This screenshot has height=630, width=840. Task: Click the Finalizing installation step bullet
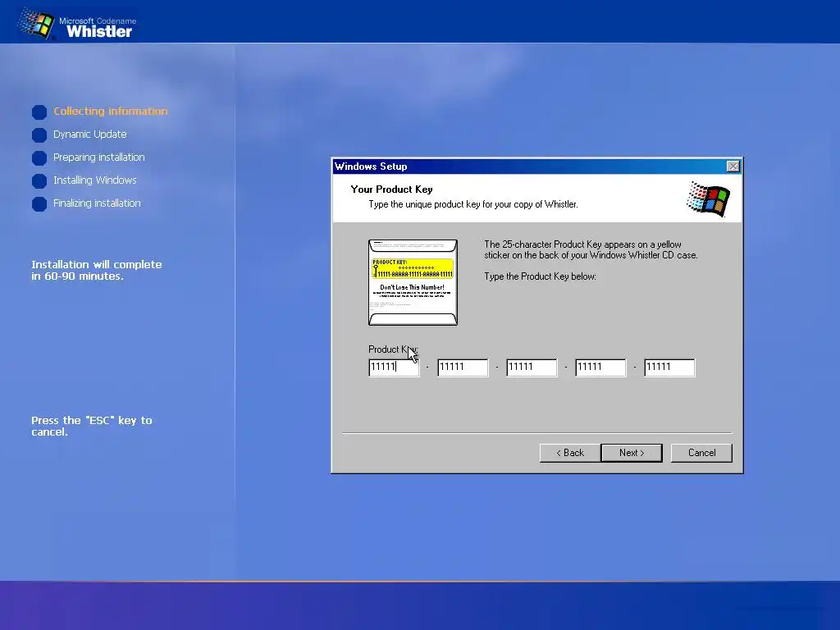point(39,204)
